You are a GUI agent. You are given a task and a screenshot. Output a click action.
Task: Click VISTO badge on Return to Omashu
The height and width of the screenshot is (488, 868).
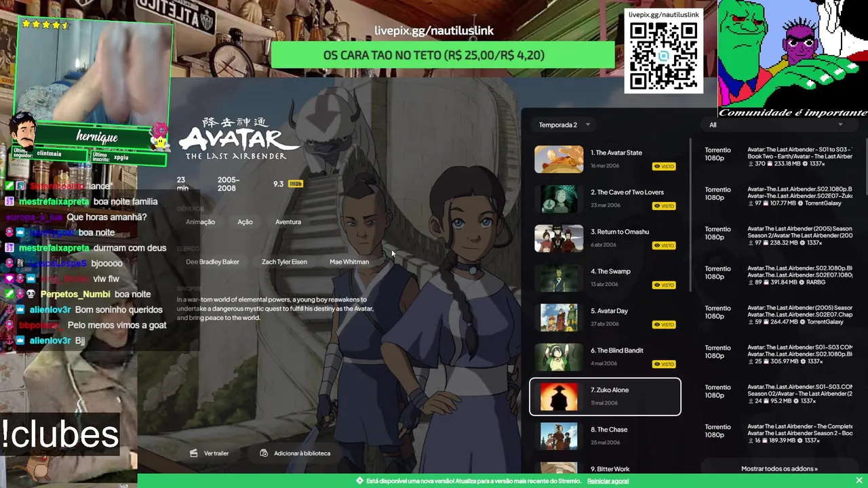pyautogui.click(x=664, y=245)
